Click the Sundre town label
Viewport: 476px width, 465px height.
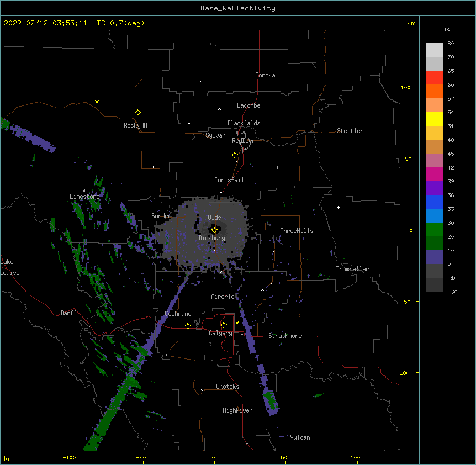pyautogui.click(x=161, y=216)
